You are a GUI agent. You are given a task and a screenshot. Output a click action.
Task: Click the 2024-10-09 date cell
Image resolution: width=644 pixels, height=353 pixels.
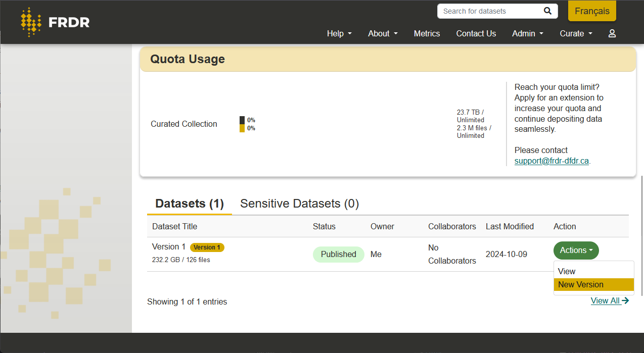click(507, 254)
